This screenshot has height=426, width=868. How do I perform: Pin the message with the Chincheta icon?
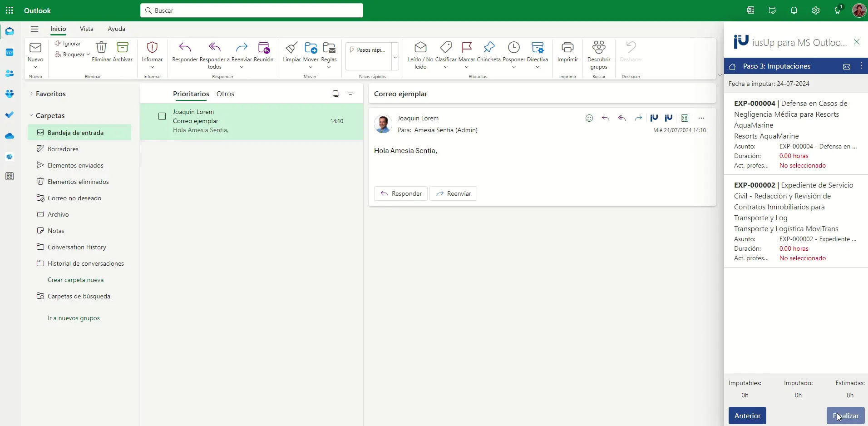click(x=488, y=48)
